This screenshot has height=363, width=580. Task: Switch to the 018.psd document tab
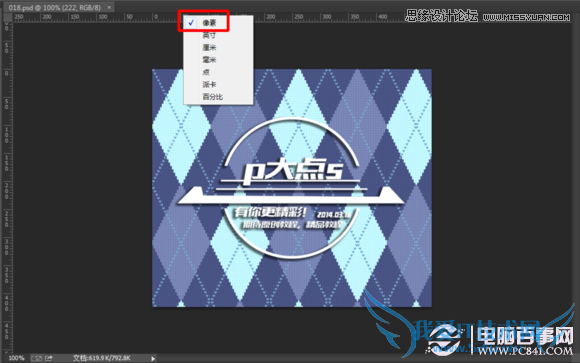click(x=55, y=7)
